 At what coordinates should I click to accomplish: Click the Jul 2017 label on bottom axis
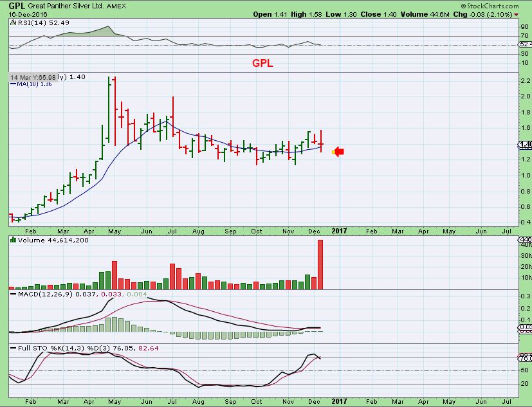pos(506,402)
